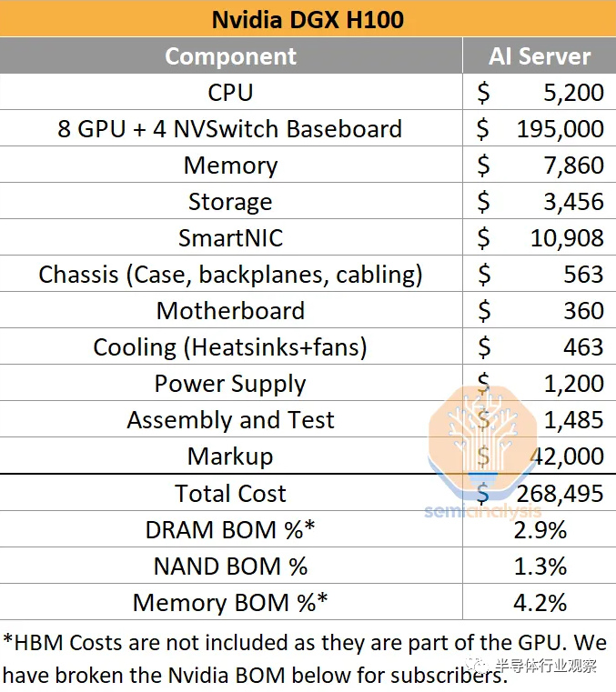The height and width of the screenshot is (692, 616).
Task: Select the Component column header
Action: pyautogui.click(x=230, y=56)
